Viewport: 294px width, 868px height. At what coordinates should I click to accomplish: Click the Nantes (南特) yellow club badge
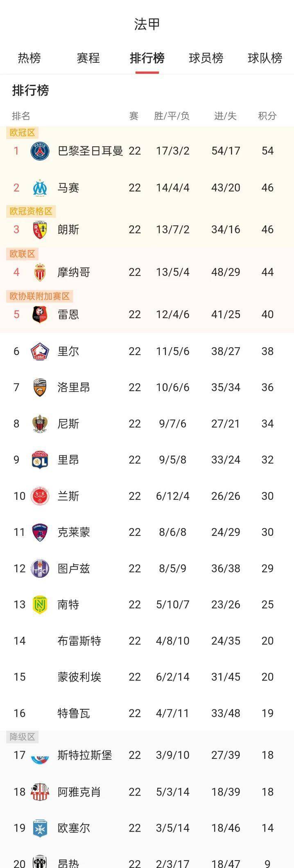(40, 604)
